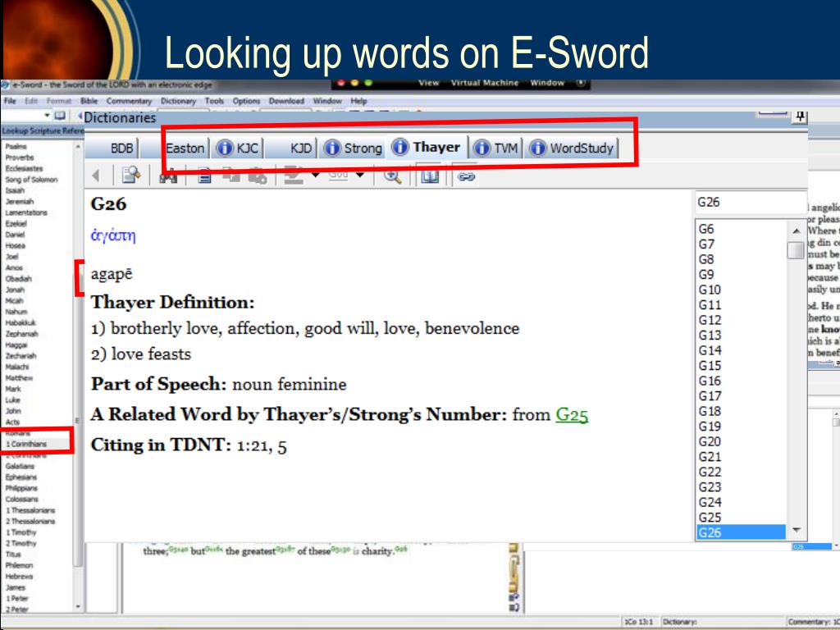Viewport: 840px width, 630px height.
Task: Select highlighted G26 in the topic list
Action: (x=741, y=532)
